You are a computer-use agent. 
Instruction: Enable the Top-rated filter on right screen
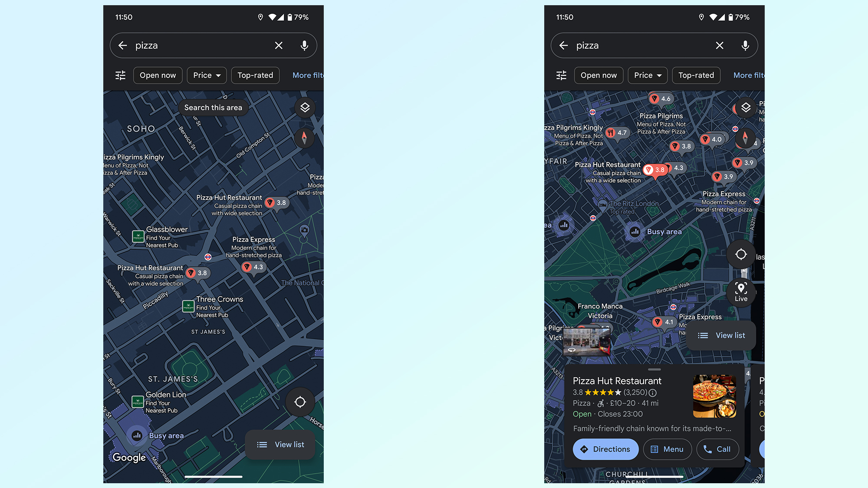(x=696, y=75)
